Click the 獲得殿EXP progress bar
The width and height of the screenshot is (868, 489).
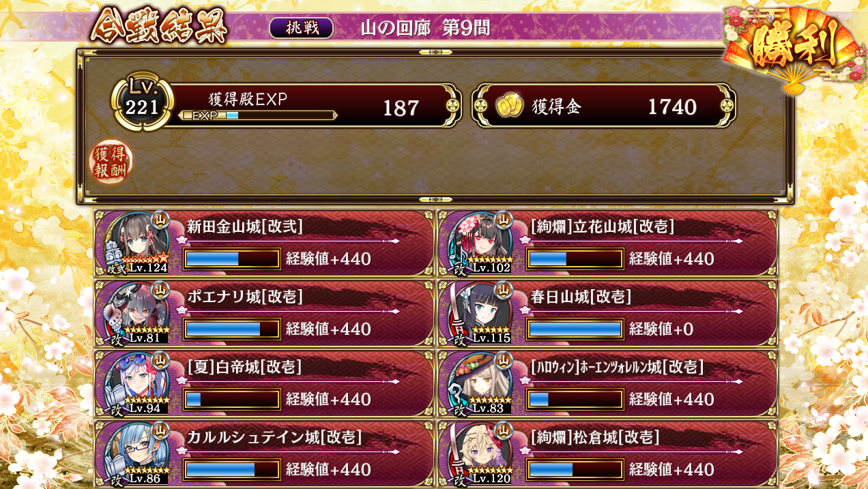click(258, 115)
